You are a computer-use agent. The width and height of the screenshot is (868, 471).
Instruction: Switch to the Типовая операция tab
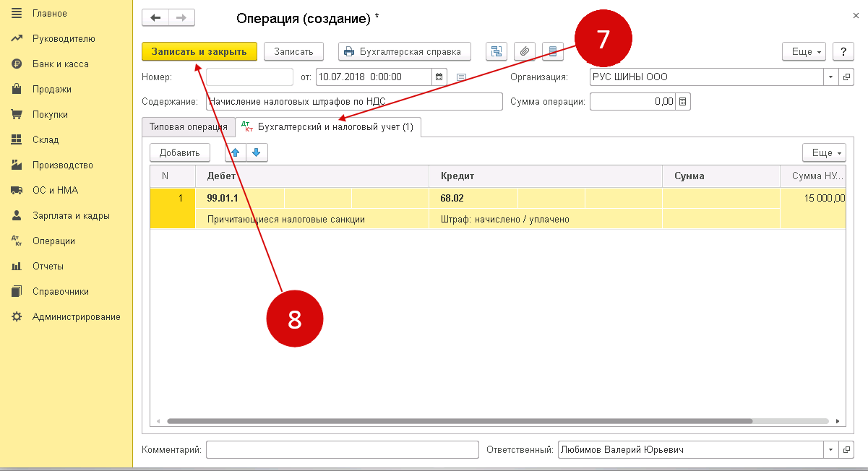(188, 127)
